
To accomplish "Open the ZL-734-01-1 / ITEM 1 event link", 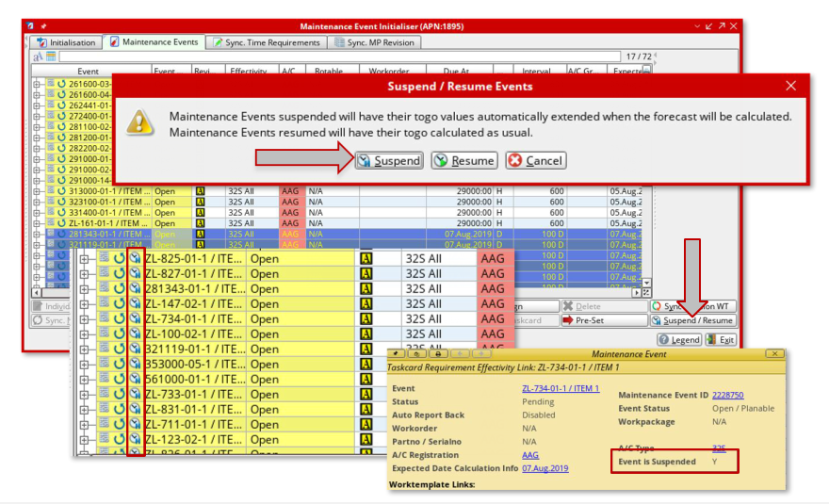I will [561, 388].
